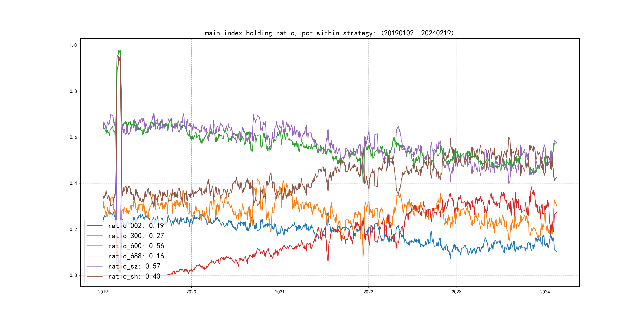Click the 2024 x-axis tick label
Screen dimensions: 644x322
coord(545,292)
